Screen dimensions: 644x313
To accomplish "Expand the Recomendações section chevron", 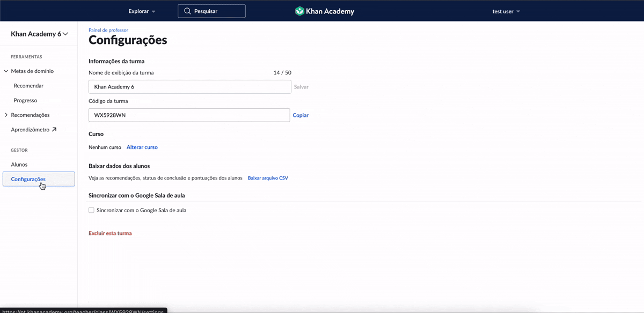I will 6,115.
